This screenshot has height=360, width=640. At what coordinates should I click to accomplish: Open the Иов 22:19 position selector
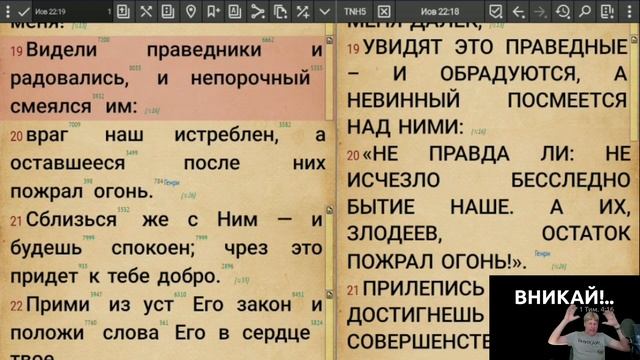click(x=72, y=11)
